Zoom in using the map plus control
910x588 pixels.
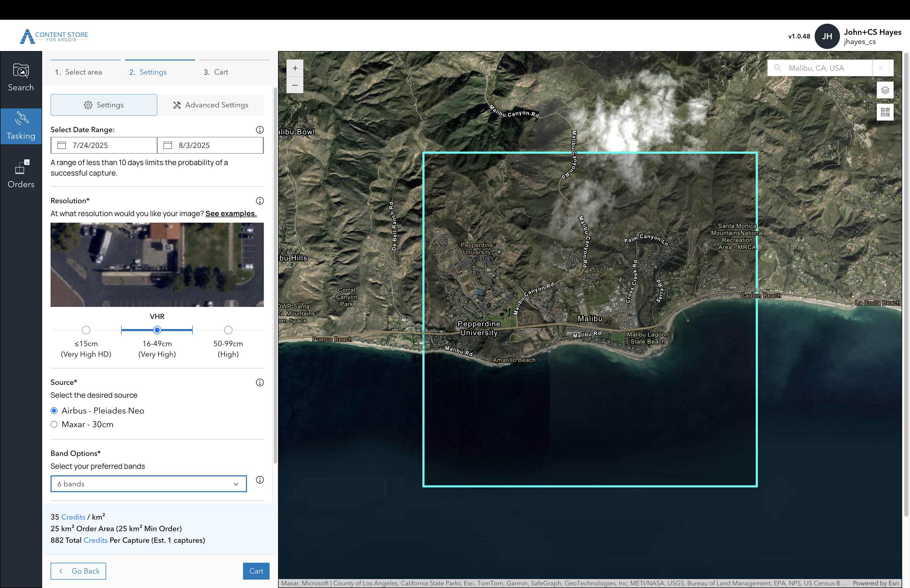(295, 68)
